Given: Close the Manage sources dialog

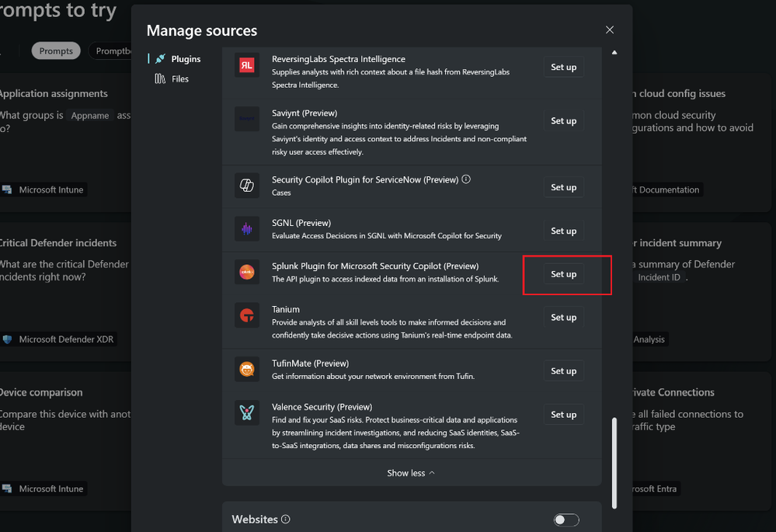Looking at the screenshot, I should point(610,30).
